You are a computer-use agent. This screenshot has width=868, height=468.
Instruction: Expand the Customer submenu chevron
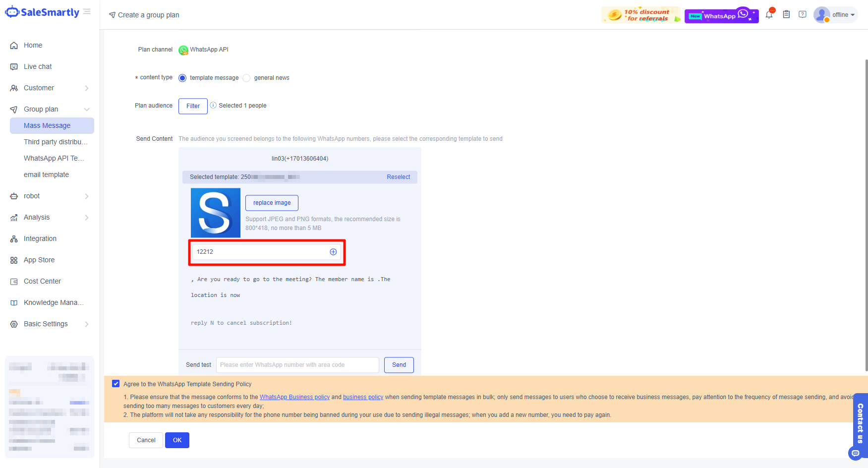tap(87, 88)
